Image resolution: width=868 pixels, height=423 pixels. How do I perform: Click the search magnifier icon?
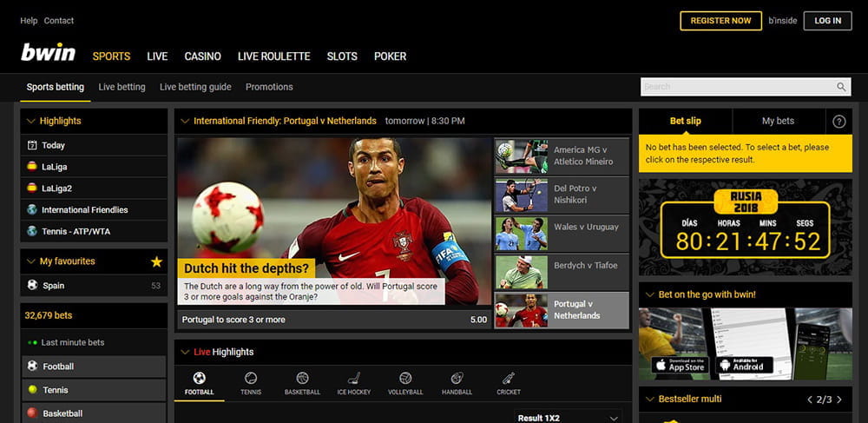(841, 87)
